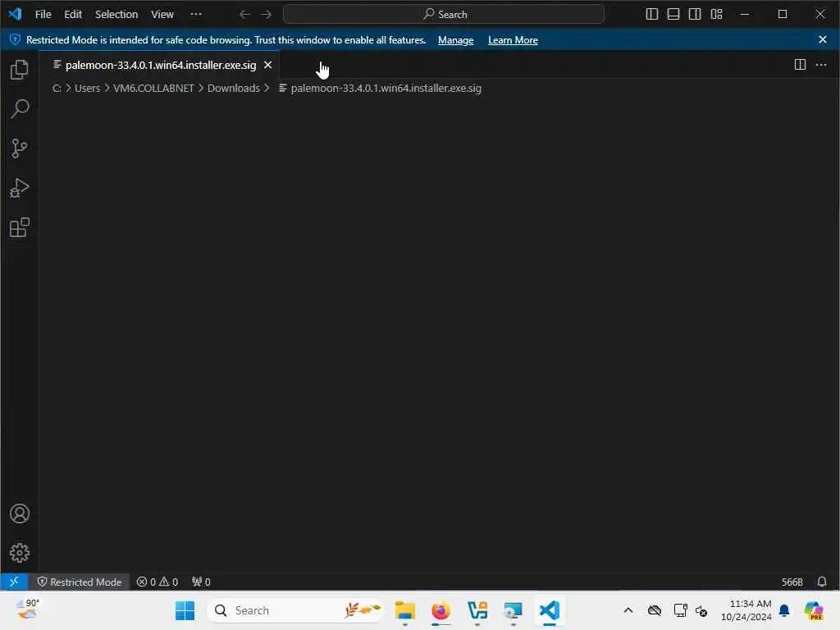Select the palemoon installer.exe.sig editor tab
This screenshot has width=840, height=630.
point(159,65)
